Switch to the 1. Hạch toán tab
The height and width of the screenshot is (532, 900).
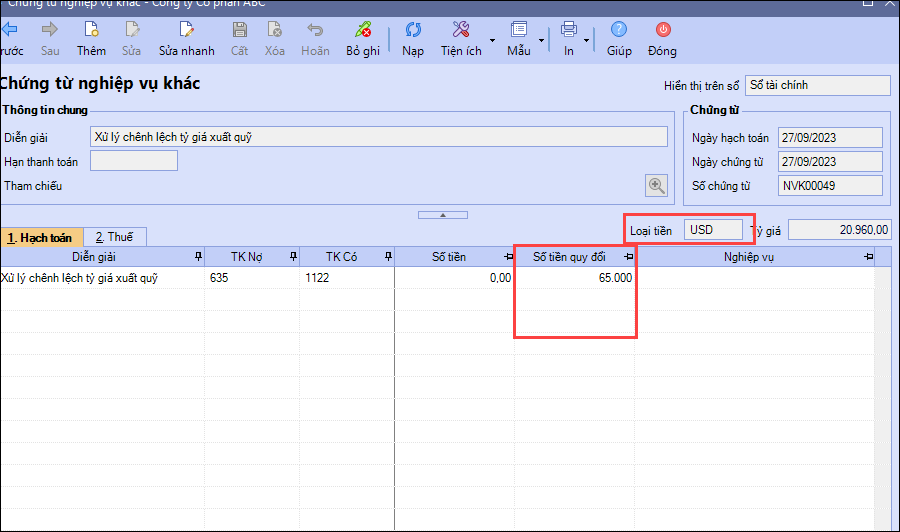(x=40, y=237)
